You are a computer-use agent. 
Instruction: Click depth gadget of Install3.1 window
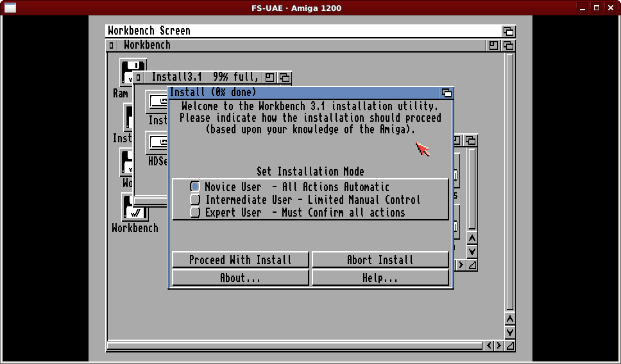284,77
